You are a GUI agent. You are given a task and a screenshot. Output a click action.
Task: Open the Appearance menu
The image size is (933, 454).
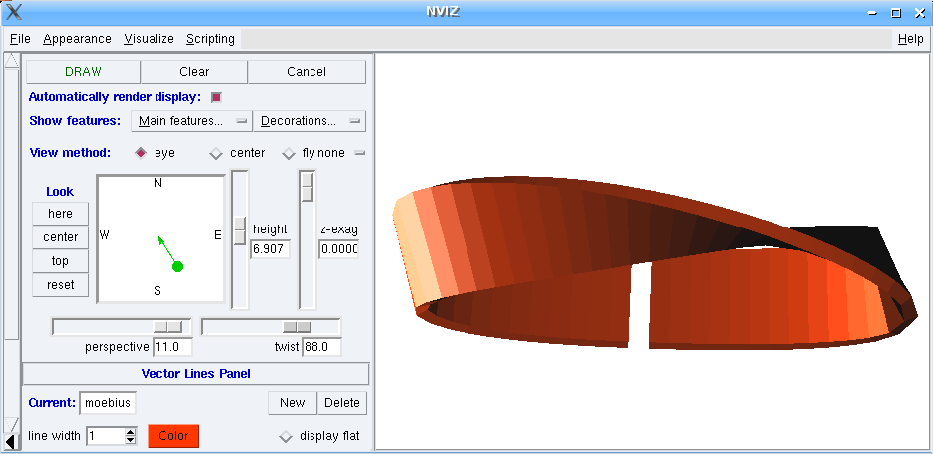click(77, 39)
